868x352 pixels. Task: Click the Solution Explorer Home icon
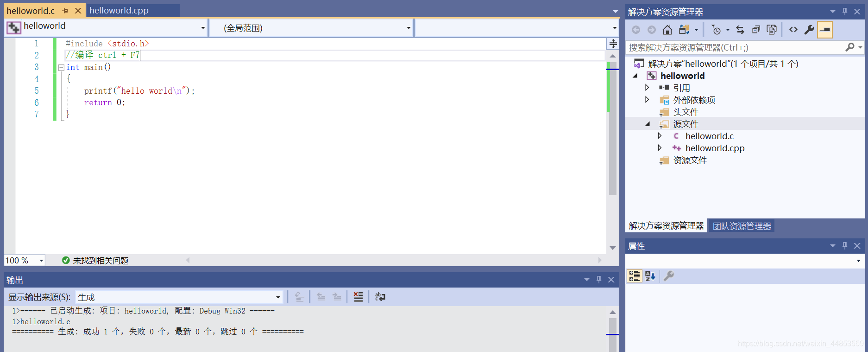[x=667, y=30]
